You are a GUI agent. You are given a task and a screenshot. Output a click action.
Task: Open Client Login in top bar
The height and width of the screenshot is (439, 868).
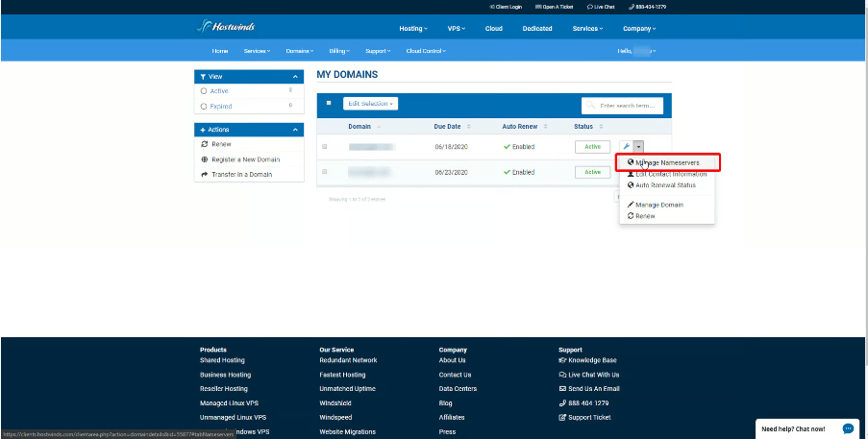506,7
